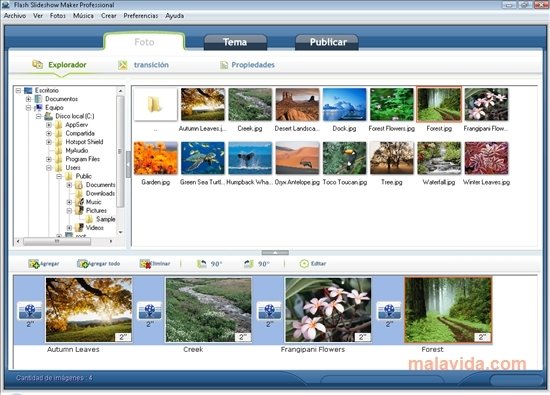
Task: Rotate photo 90° clockwise
Action: point(249,264)
